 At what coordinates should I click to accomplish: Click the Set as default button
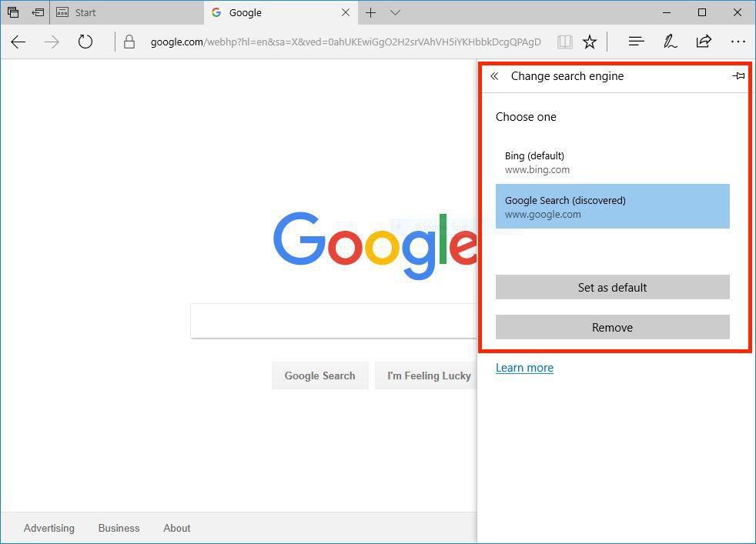pyautogui.click(x=612, y=287)
